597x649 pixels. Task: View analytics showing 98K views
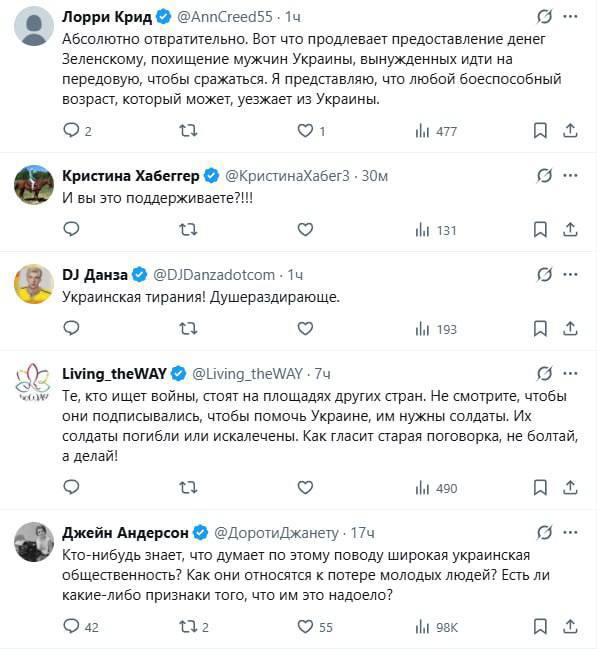pos(436,627)
